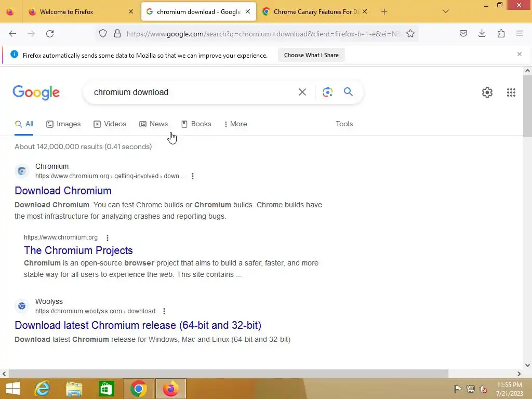Click the scroll right arrow
The height and width of the screenshot is (399, 532).
(519, 374)
